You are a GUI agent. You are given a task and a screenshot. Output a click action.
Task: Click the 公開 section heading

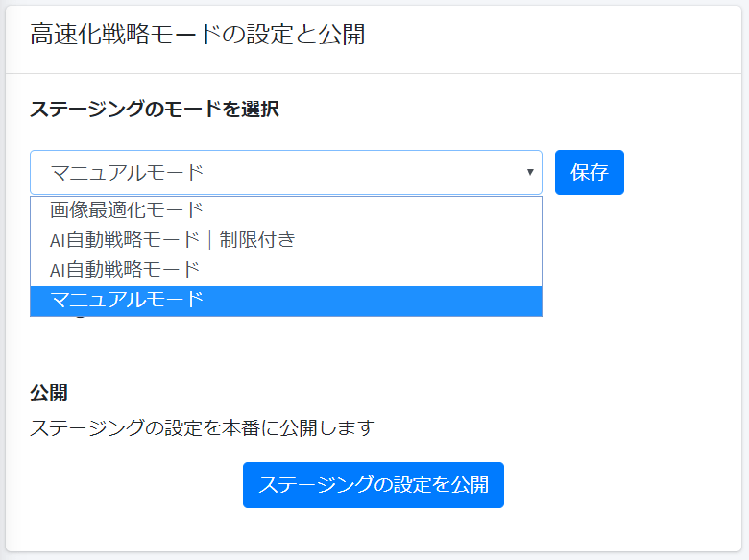coord(49,393)
